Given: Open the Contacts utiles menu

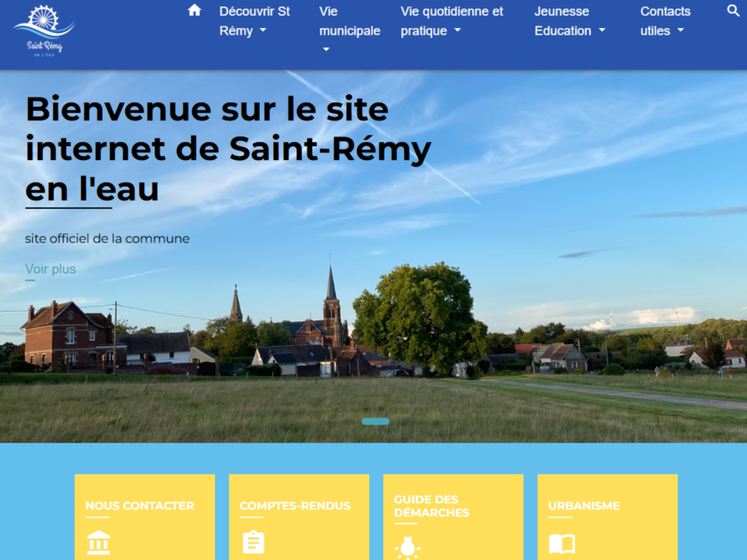Looking at the screenshot, I should coord(665,21).
